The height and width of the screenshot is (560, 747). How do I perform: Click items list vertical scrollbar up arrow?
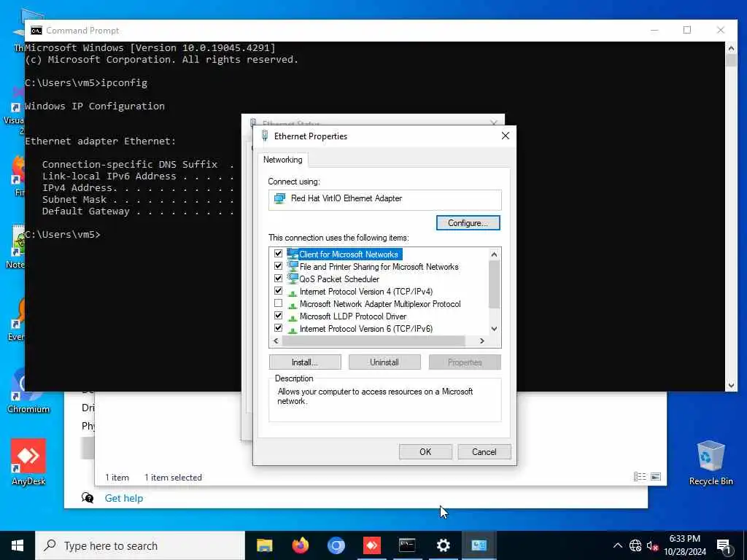[494, 254]
